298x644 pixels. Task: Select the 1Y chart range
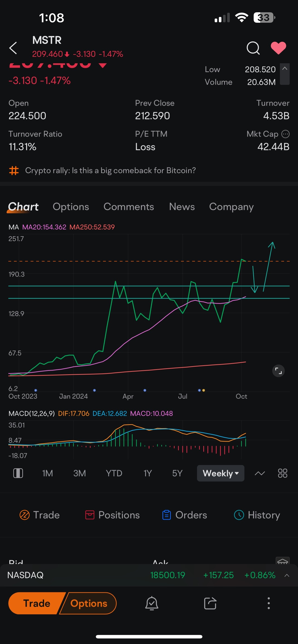pos(148,473)
